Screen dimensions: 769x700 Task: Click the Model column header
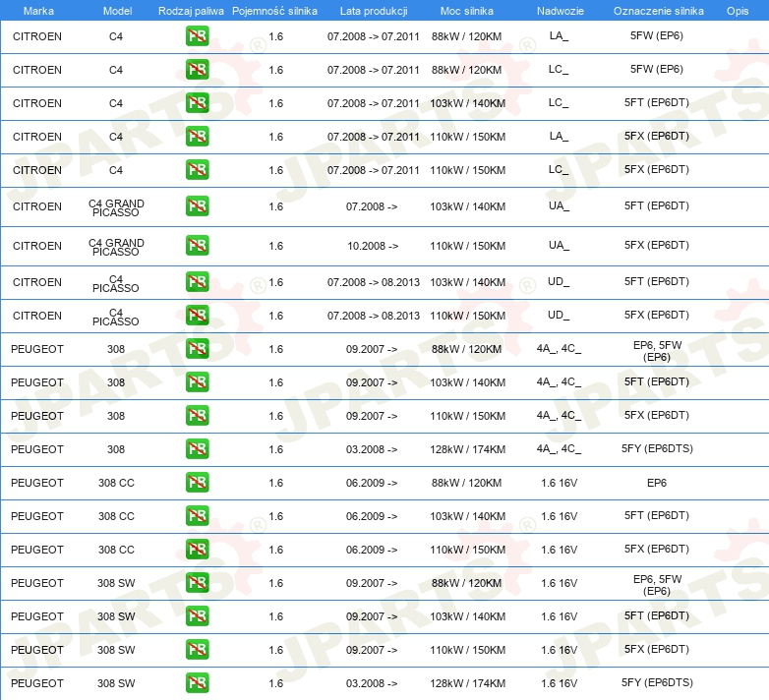117,11
